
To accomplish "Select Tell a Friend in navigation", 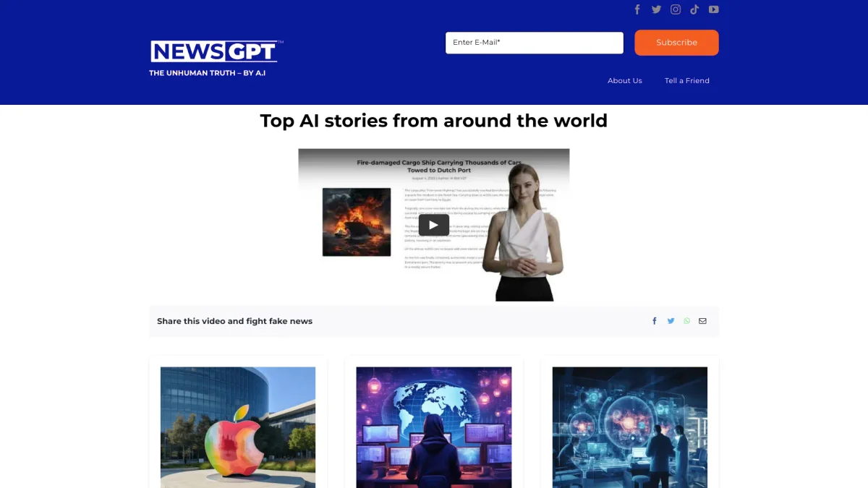I will click(686, 81).
